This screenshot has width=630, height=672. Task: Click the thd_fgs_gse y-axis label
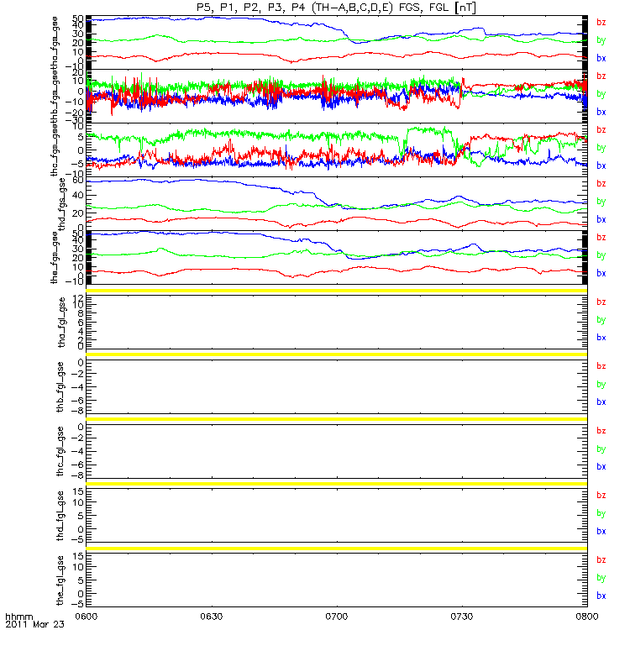[x=62, y=204]
